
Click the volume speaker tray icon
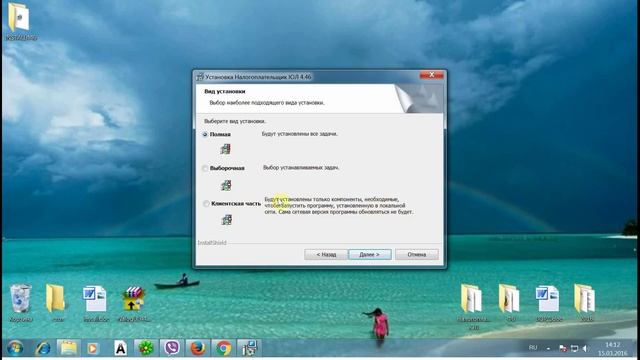585,348
